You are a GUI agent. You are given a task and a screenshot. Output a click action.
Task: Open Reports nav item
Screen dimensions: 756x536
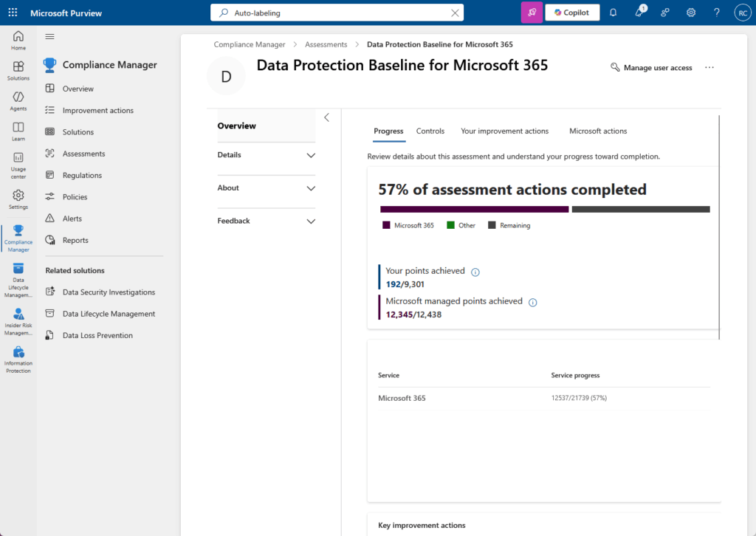75,241
